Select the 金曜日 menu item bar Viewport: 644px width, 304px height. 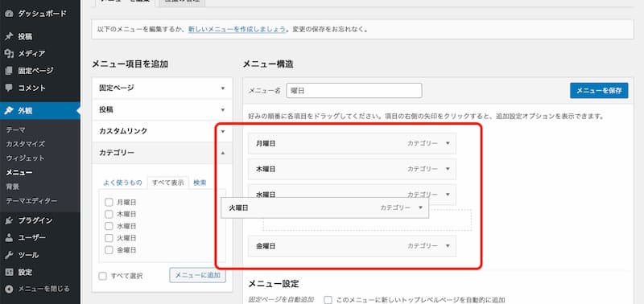[352, 246]
